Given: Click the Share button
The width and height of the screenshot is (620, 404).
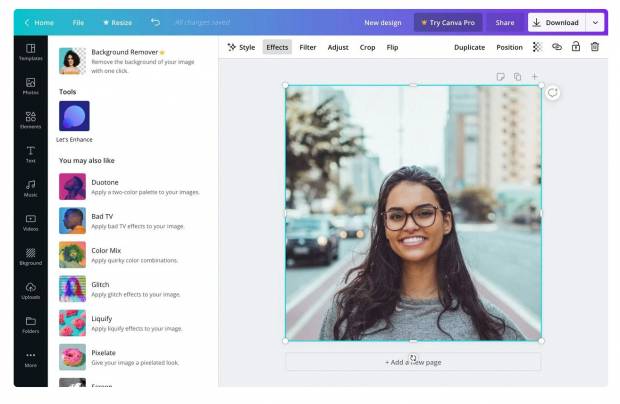Looking at the screenshot, I should (505, 23).
